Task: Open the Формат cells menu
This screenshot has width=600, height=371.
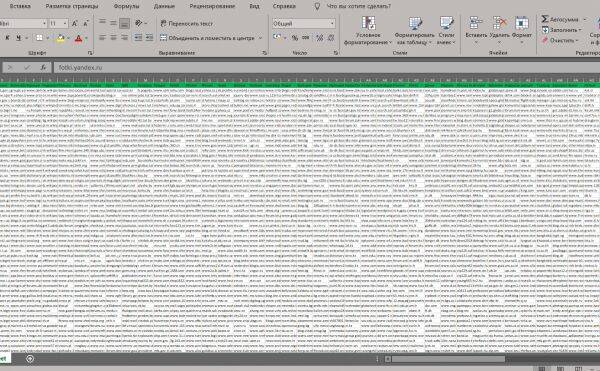Action: (x=522, y=30)
